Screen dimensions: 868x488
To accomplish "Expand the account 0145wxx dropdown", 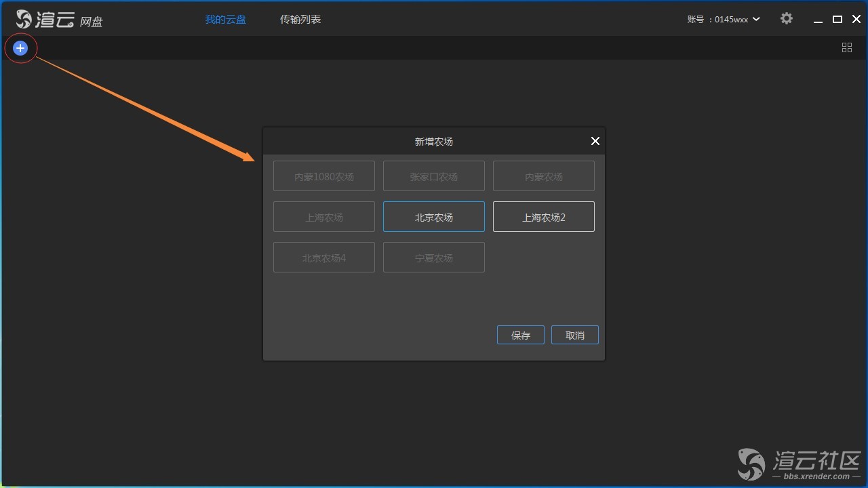I will click(756, 20).
